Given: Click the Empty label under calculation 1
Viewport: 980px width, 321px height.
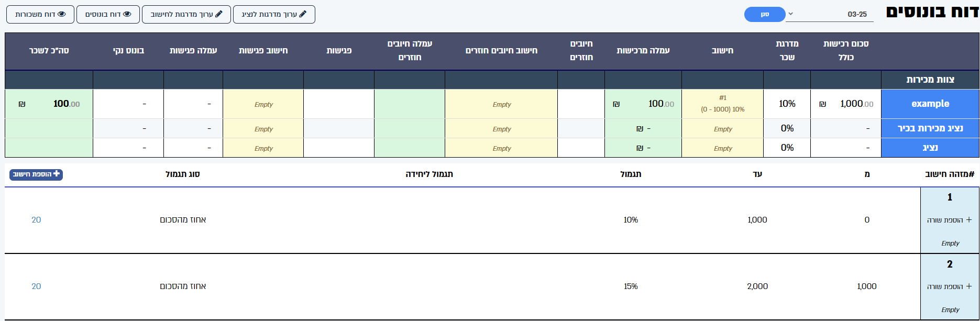Looking at the screenshot, I should click(x=950, y=243).
